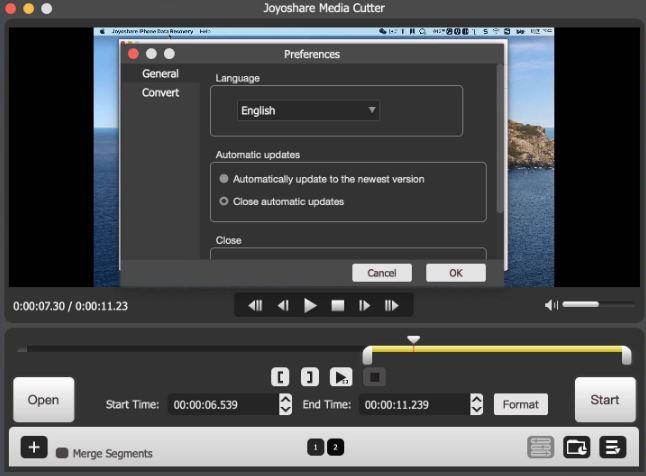The height and width of the screenshot is (476, 646).
Task: Click the current time readout 0:00:07.30
Action: tap(39, 306)
